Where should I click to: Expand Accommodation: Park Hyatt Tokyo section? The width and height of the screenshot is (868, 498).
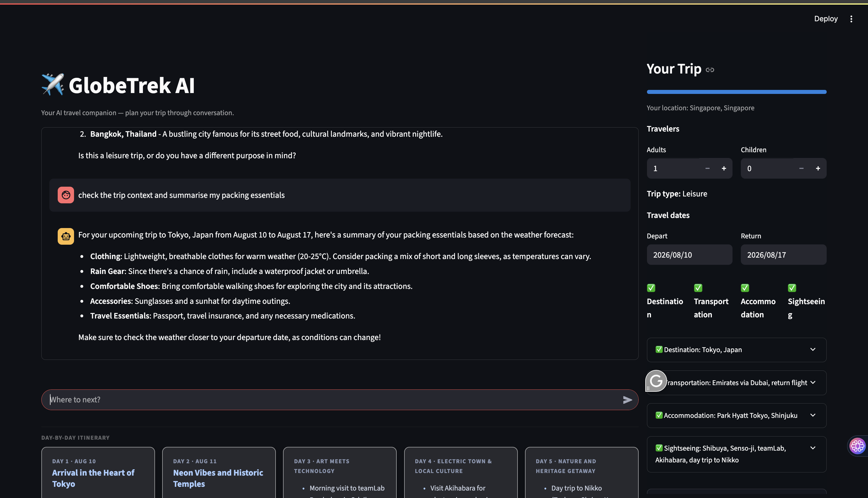pyautogui.click(x=737, y=415)
